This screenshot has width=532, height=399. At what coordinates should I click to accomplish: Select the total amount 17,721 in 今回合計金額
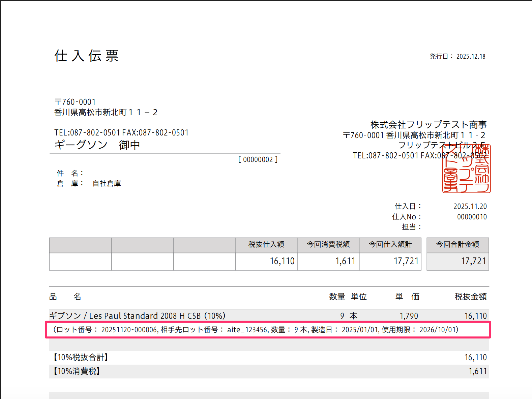tap(473, 261)
